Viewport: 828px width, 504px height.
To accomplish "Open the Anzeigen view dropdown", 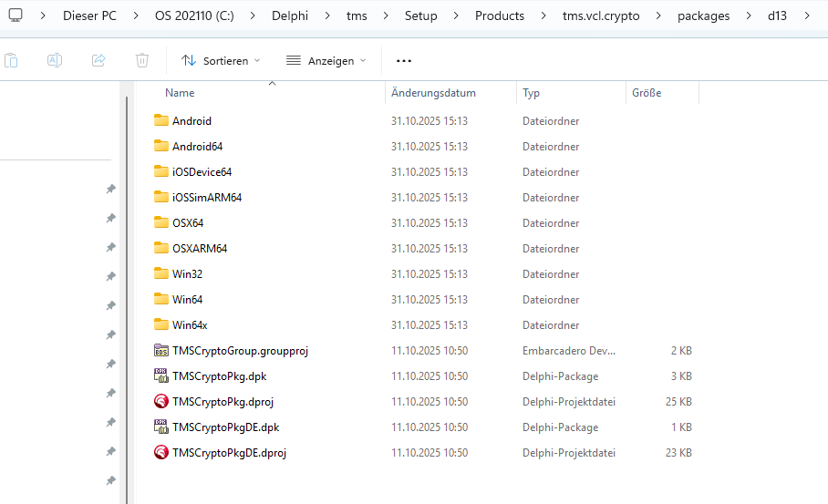I will pos(326,60).
